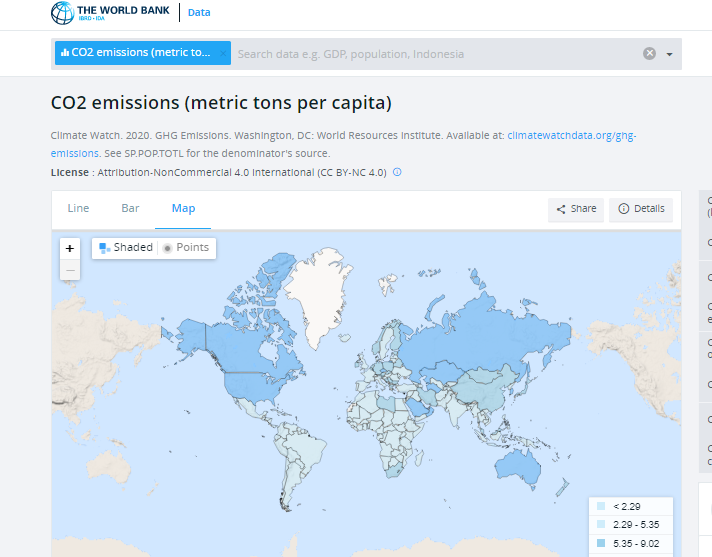Click the Share button
This screenshot has width=712, height=557.
click(x=575, y=209)
